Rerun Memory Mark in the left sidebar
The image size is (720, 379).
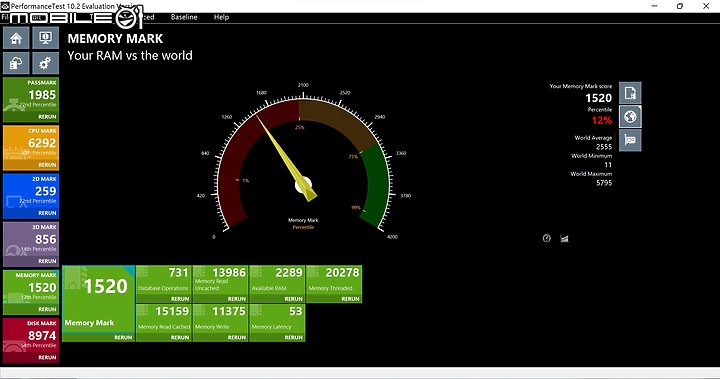click(47, 309)
